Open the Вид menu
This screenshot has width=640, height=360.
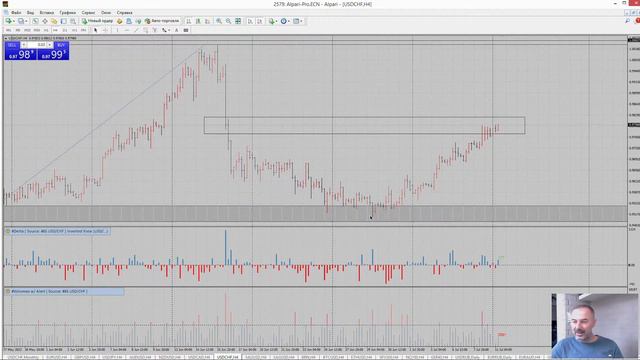tap(30, 13)
